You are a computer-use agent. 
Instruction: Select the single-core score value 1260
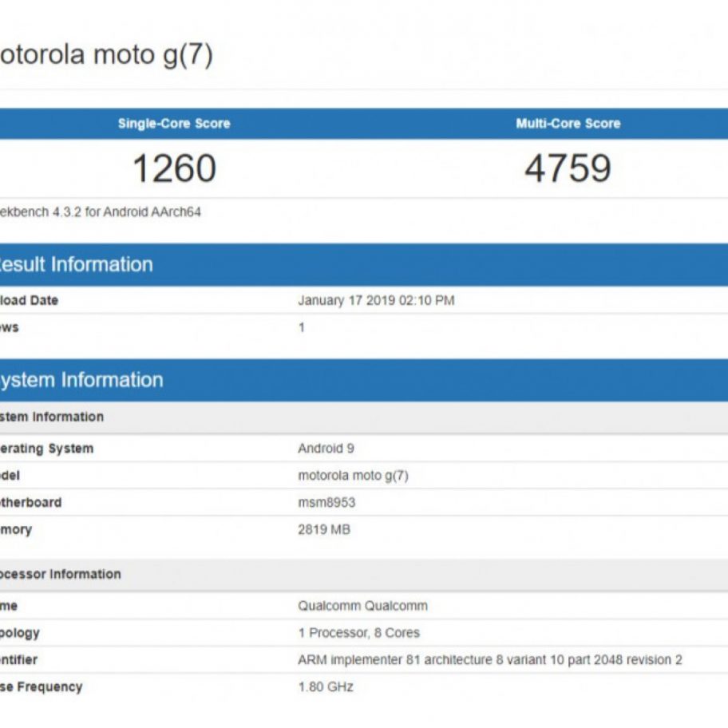[174, 168]
